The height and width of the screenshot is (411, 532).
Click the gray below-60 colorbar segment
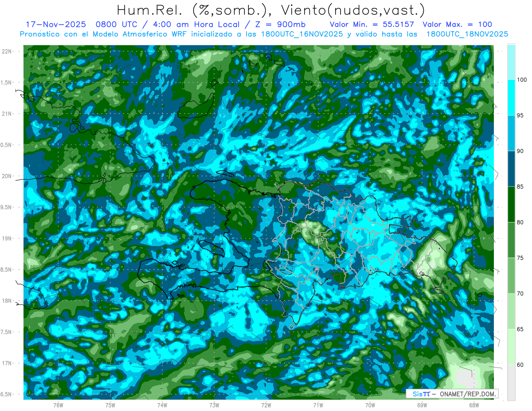coord(511,383)
